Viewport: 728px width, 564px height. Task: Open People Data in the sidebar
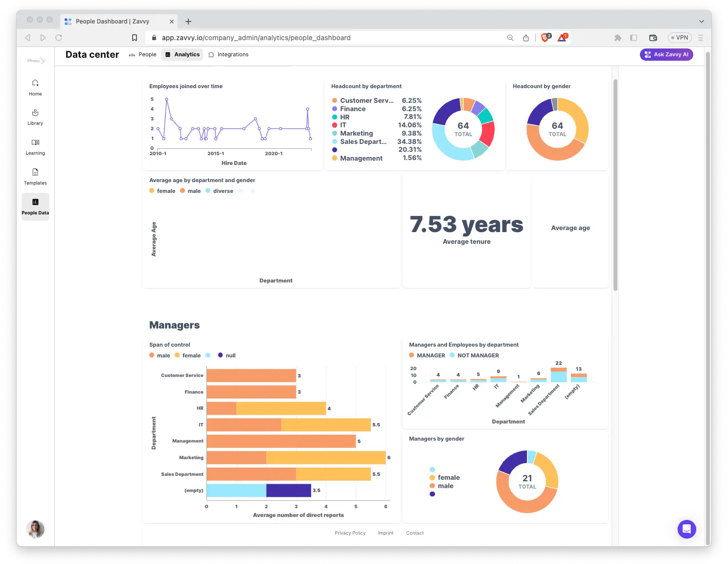point(35,207)
